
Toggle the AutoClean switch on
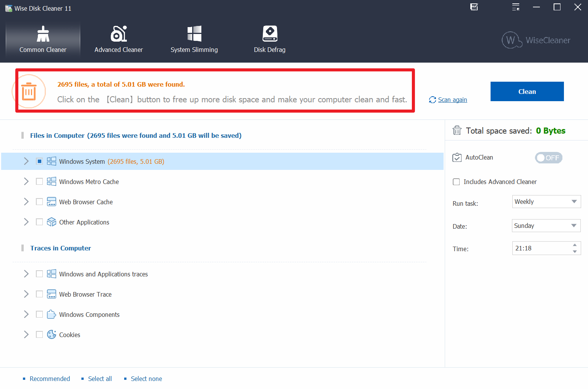point(548,158)
